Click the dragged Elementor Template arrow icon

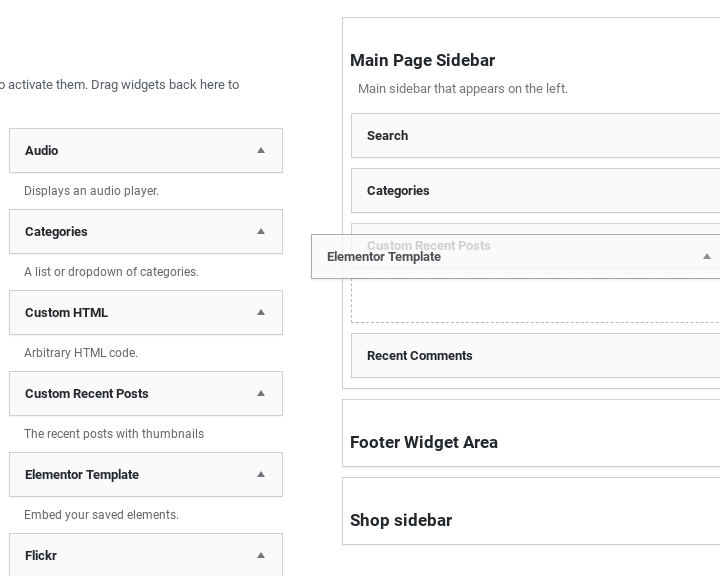coord(706,257)
